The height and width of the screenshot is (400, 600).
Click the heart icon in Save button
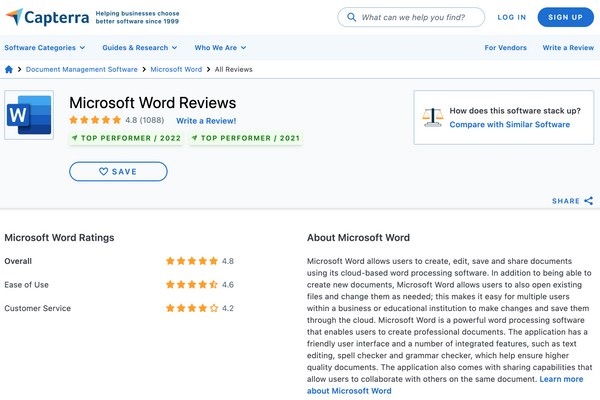(x=103, y=171)
